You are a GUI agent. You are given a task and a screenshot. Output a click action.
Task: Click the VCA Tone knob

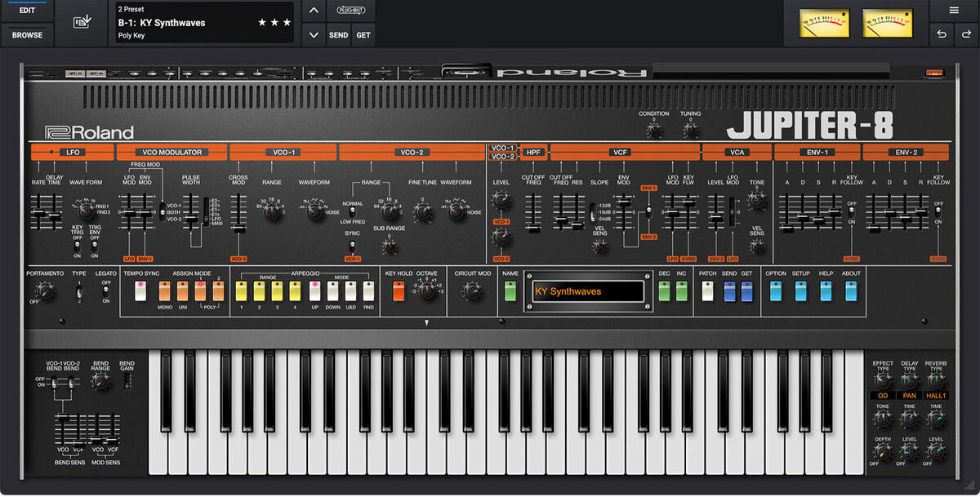tap(756, 201)
